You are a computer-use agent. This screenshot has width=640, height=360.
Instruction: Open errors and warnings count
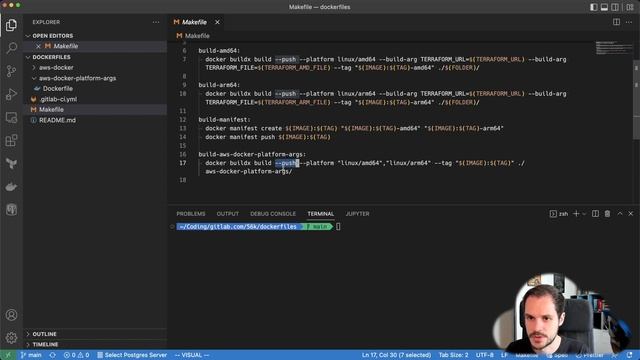pos(76,355)
